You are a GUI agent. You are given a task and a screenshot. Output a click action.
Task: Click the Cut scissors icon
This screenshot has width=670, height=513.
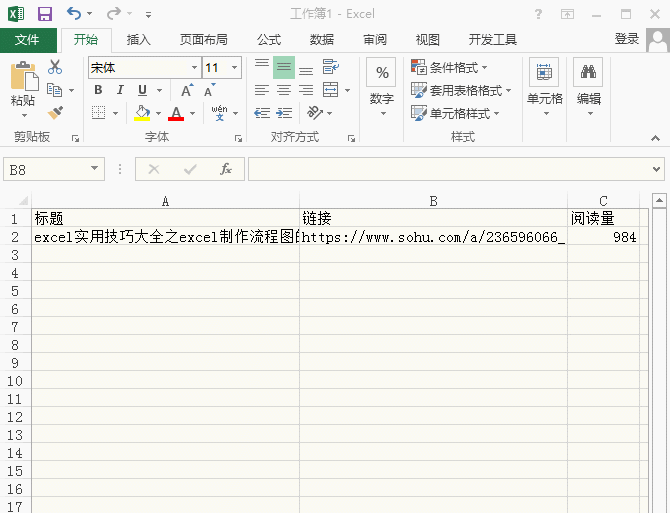click(x=55, y=67)
